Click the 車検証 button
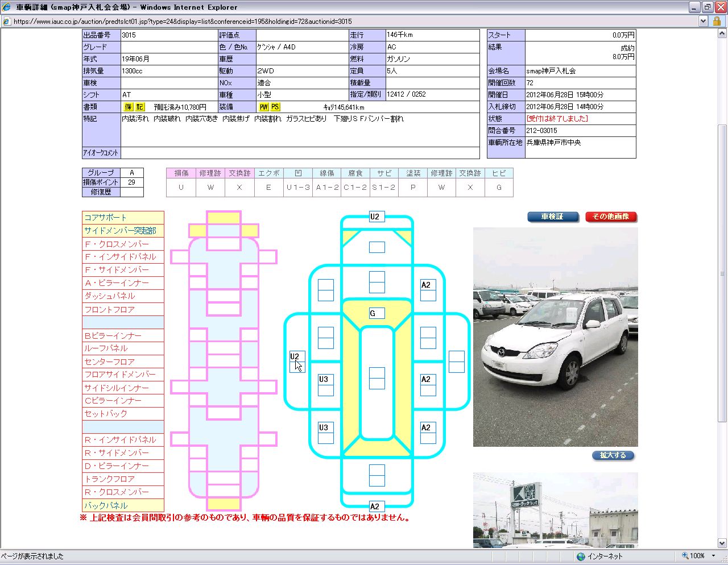Screen dimensions: 728x565 click(x=552, y=217)
